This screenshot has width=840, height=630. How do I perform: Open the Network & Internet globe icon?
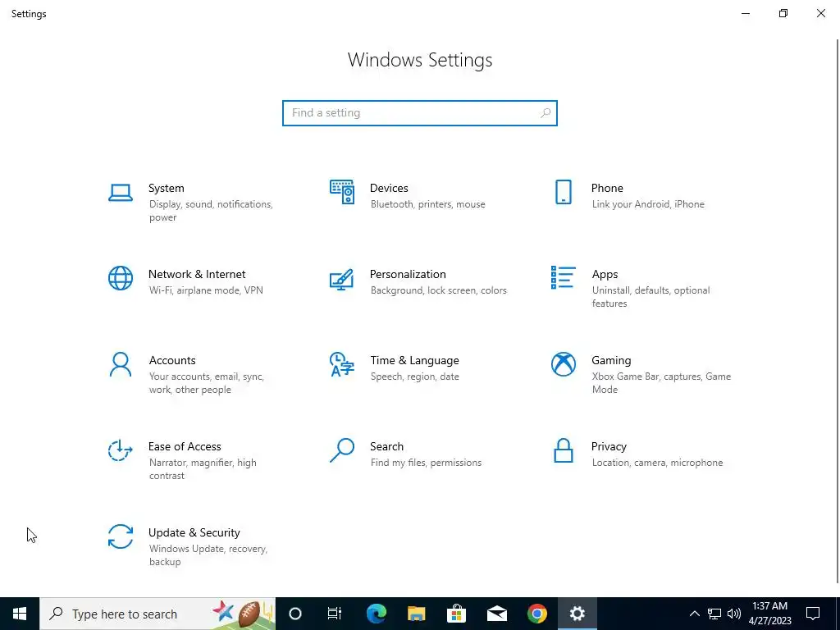(121, 278)
